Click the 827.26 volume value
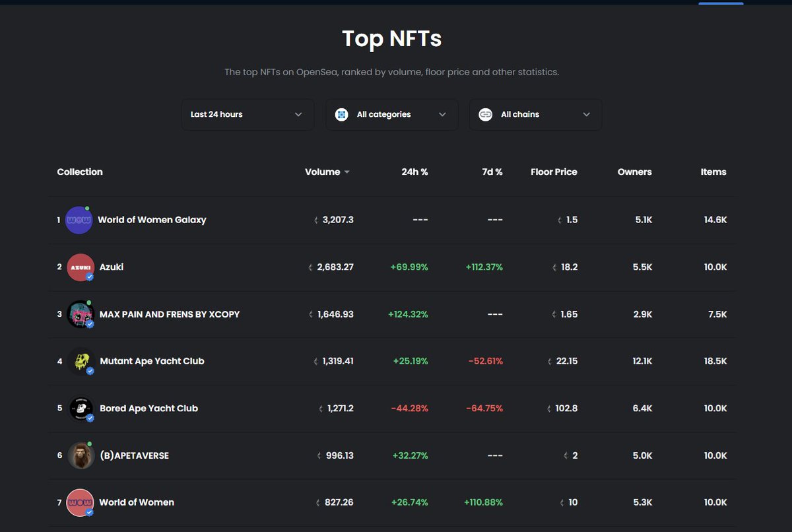 coord(339,502)
